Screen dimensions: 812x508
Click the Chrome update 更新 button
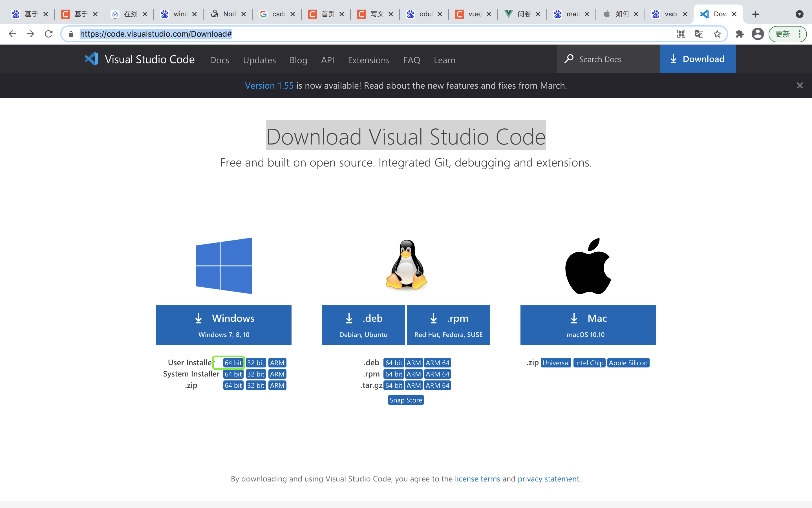coord(787,34)
